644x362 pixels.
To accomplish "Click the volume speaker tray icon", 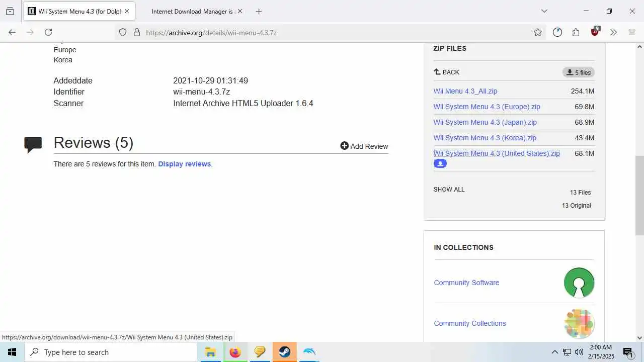I will tap(579, 352).
